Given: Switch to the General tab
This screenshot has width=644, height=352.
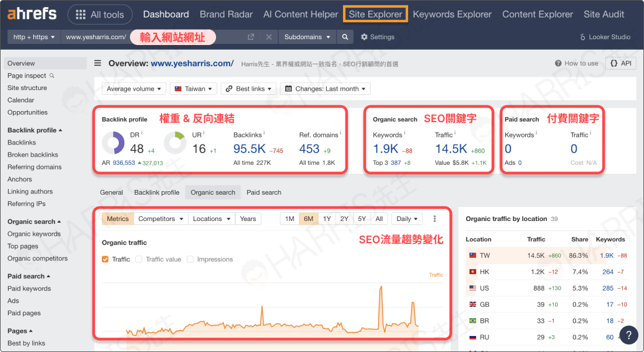Looking at the screenshot, I should click(111, 192).
